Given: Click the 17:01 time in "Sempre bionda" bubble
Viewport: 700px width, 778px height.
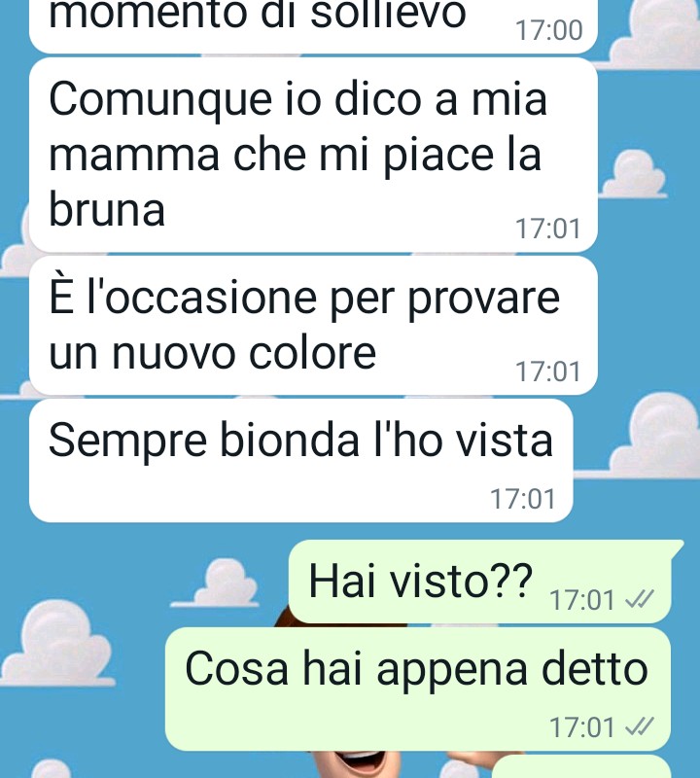Looking at the screenshot, I should (522, 499).
